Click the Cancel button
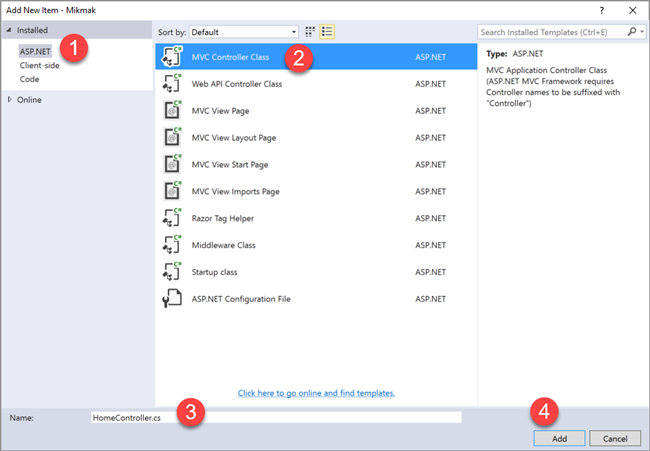 (x=615, y=438)
